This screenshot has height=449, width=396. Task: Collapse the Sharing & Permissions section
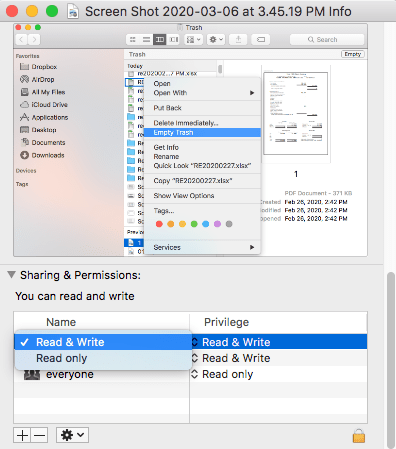[11, 275]
